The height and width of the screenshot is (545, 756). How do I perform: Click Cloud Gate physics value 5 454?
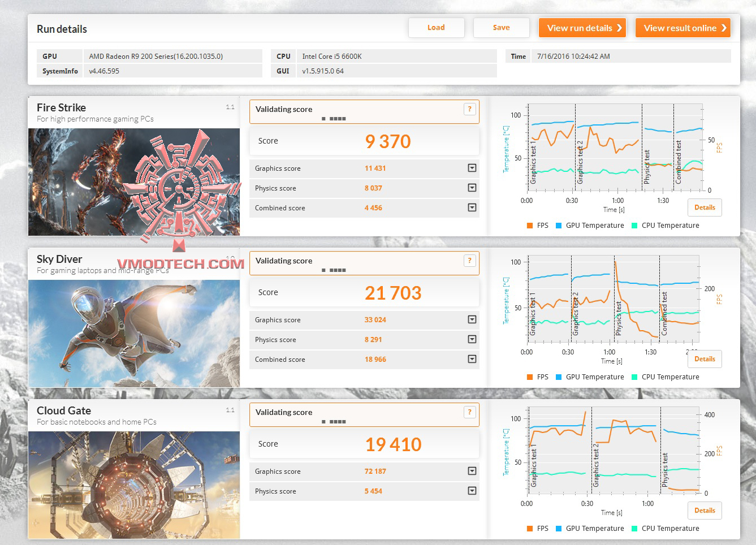click(x=373, y=491)
